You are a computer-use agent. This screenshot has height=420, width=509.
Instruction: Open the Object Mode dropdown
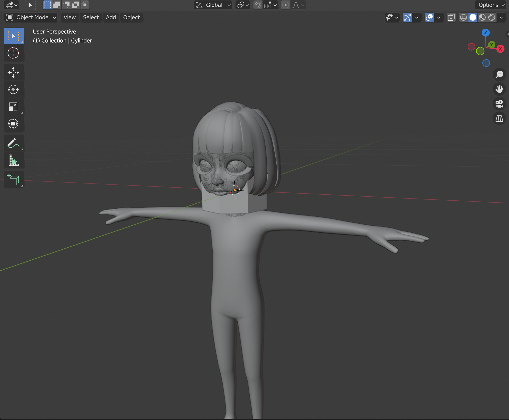pos(31,17)
